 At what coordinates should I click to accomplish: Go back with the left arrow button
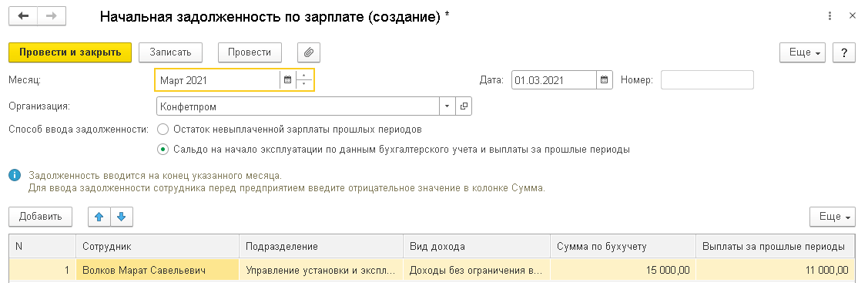[x=23, y=16]
